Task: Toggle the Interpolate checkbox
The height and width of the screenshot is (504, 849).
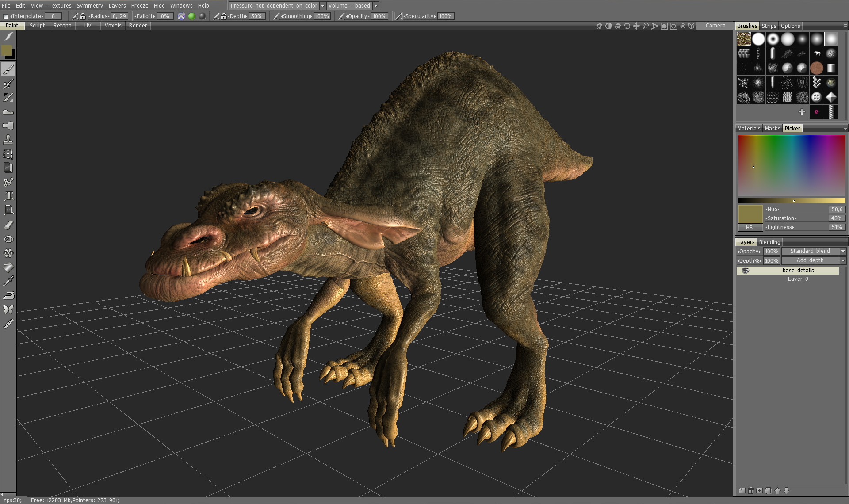Action: coord(5,16)
